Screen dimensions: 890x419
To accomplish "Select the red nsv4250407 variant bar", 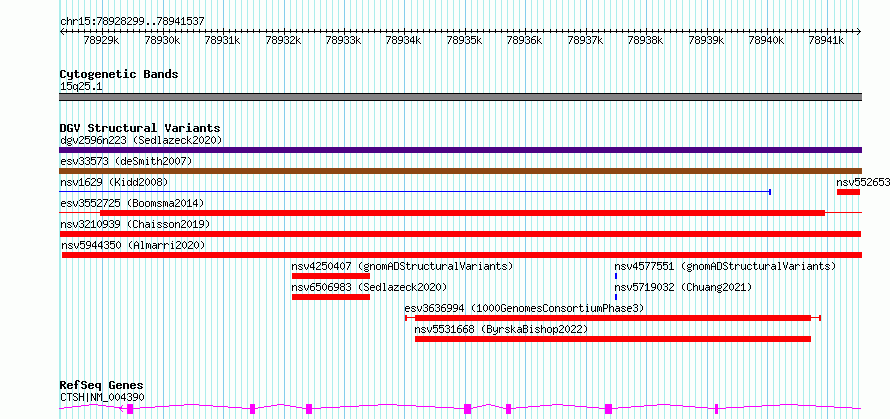I will coord(331,276).
